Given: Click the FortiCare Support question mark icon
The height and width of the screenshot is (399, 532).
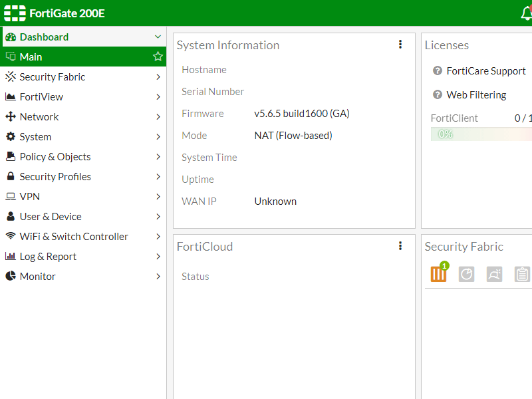Looking at the screenshot, I should (438, 71).
